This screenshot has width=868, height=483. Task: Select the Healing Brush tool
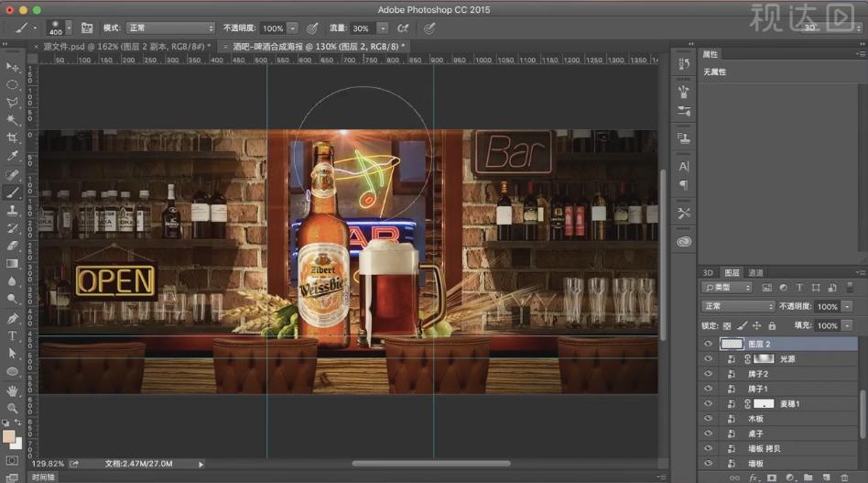[x=12, y=175]
